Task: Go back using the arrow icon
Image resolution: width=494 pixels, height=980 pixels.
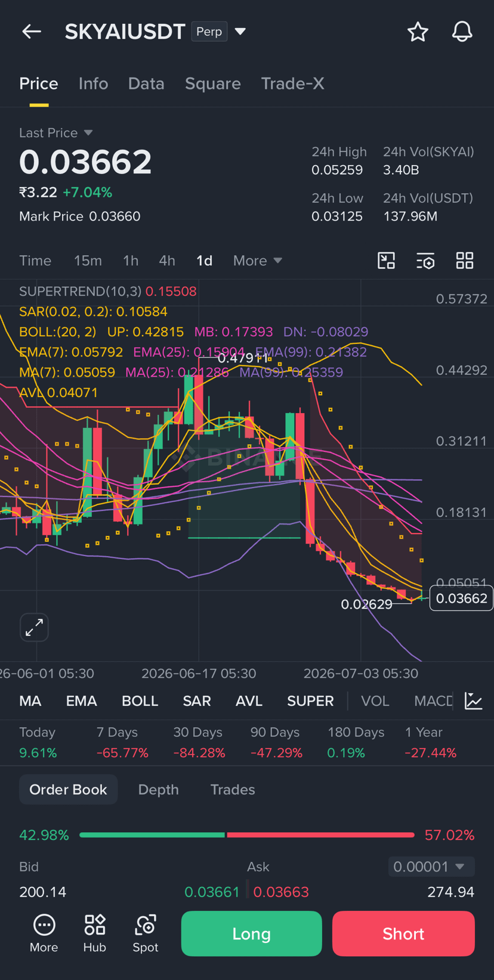Action: [x=32, y=32]
